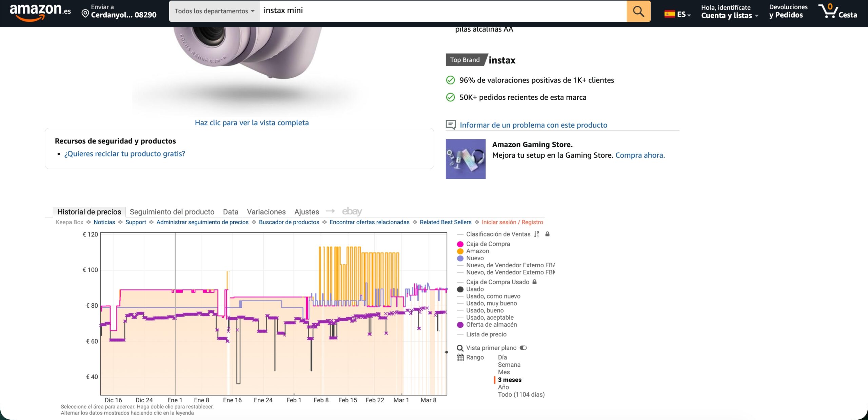Viewport: 868px width, 420px height.
Task: Click the lock beside Caja de Compra Usado
Action: click(x=535, y=282)
